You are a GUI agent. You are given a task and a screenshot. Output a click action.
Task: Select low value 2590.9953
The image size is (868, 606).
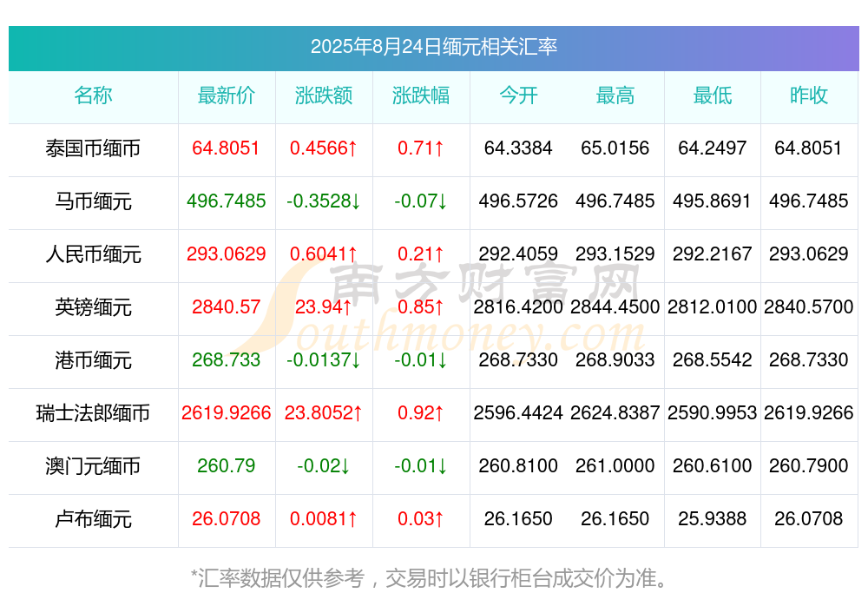[713, 412]
